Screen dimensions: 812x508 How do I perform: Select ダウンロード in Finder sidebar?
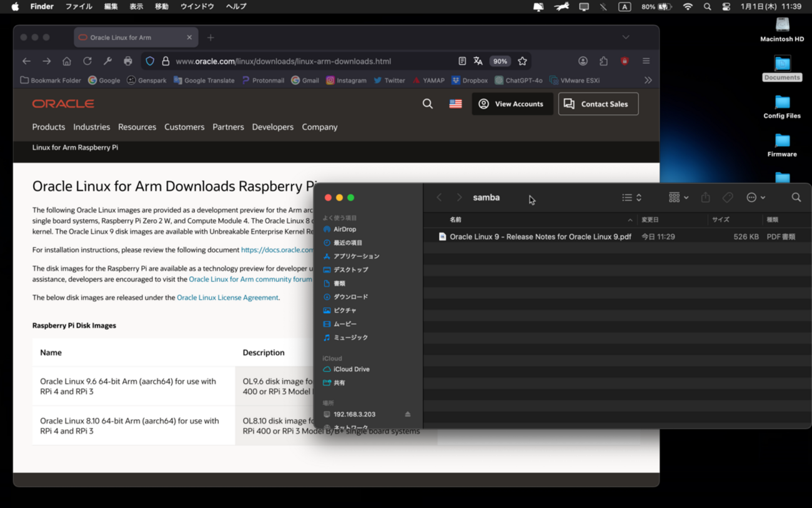coord(345,297)
